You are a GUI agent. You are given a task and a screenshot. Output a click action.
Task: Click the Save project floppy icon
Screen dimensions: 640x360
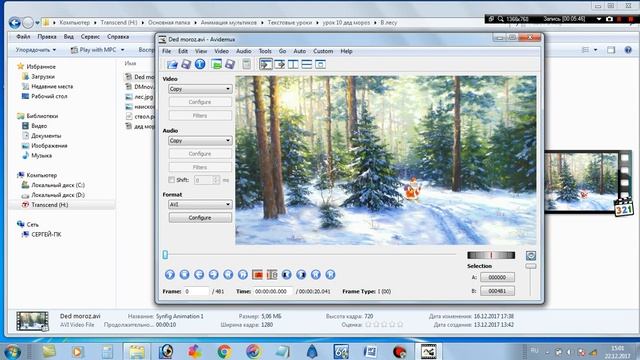click(230, 64)
